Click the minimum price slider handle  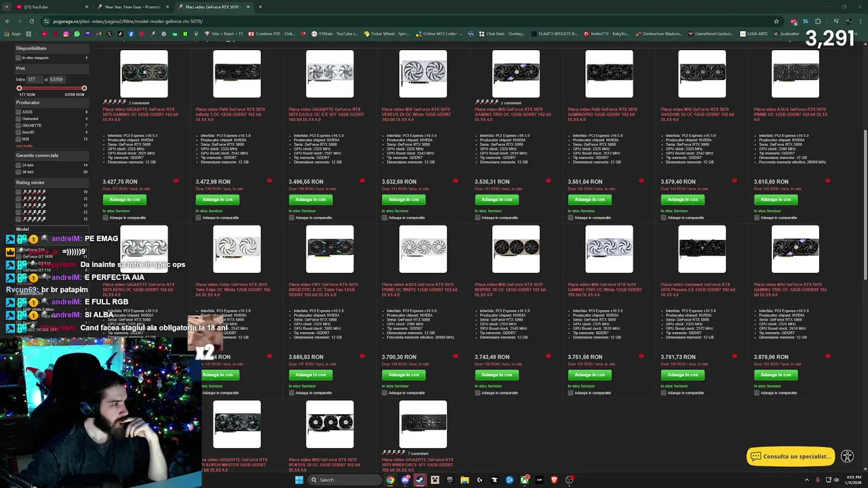(19, 88)
